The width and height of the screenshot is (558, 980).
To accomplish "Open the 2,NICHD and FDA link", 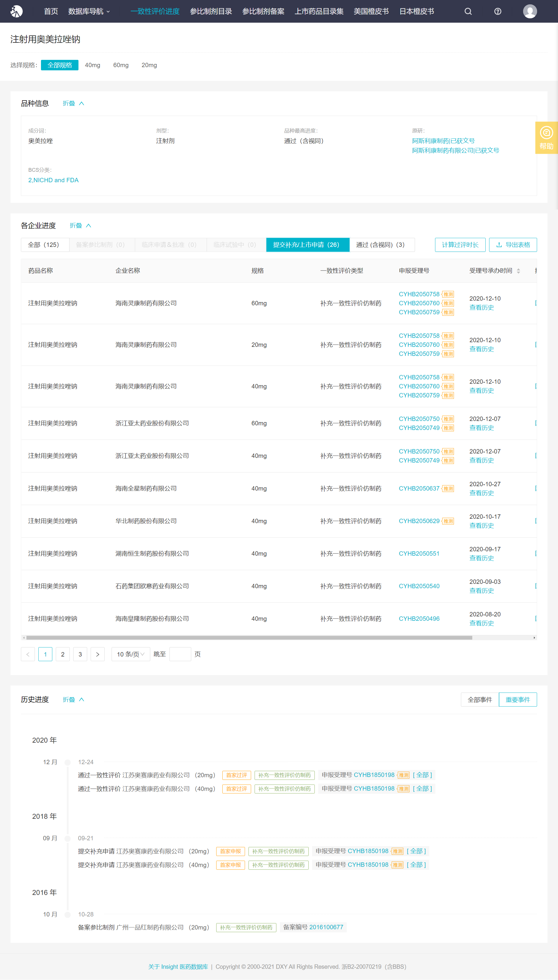I will 53,180.
